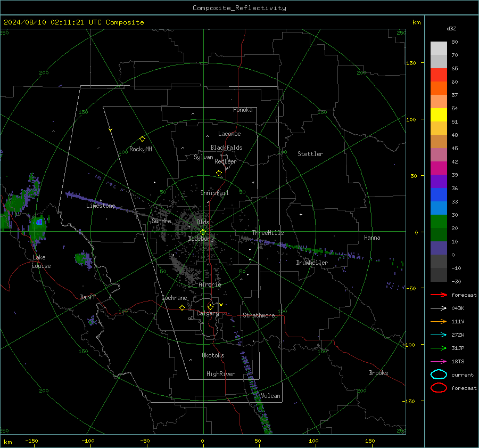
Task: Click the -150 tick on the bottom axis
Action: pos(31,441)
